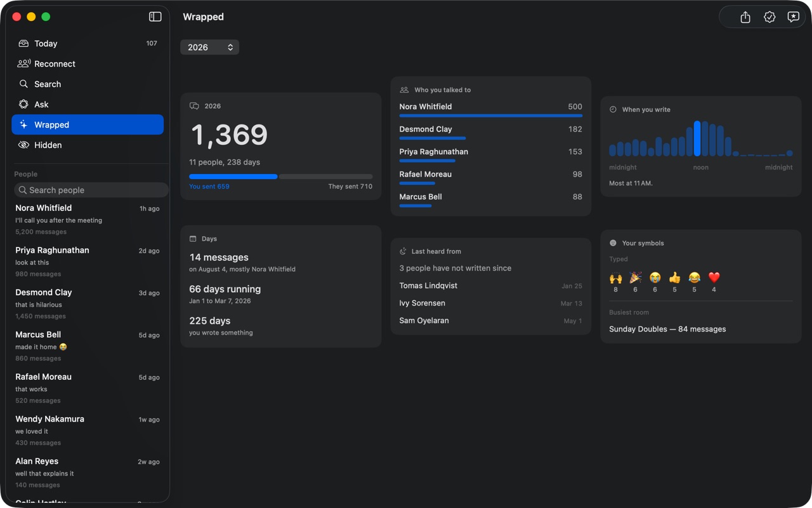Viewport: 812px width, 508px height.
Task: Click the star speech bubble toolbar icon
Action: pyautogui.click(x=793, y=17)
